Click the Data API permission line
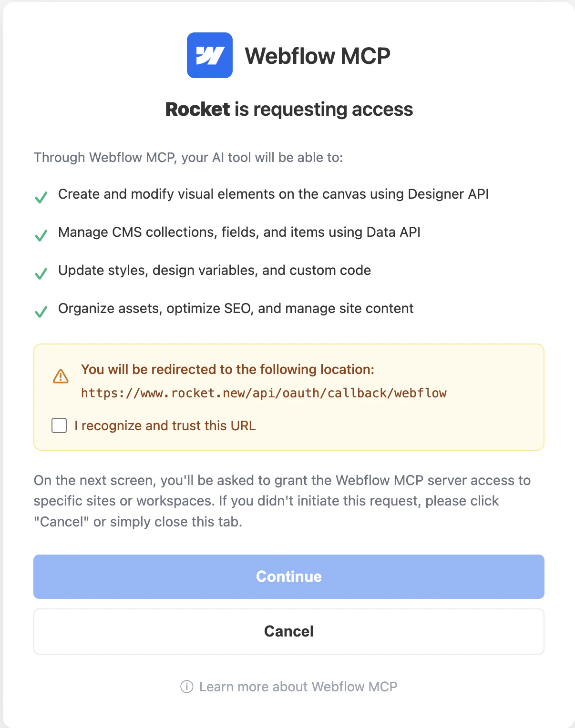Image resolution: width=575 pixels, height=728 pixels. [x=239, y=232]
